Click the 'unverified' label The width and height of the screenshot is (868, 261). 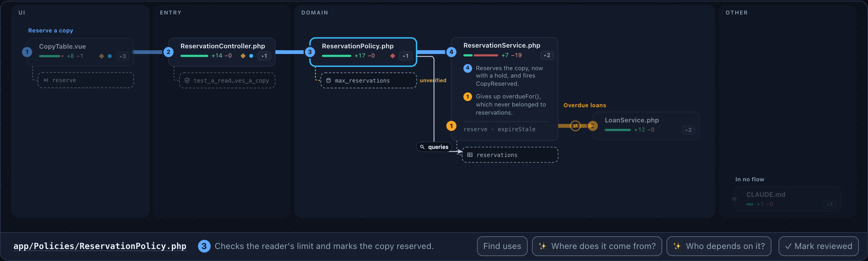[433, 80]
